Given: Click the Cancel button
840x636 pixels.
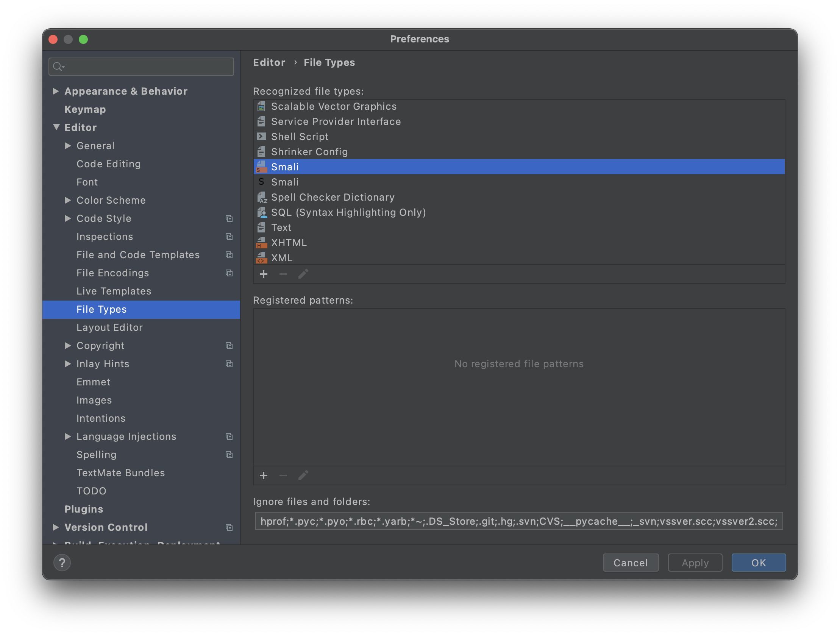Looking at the screenshot, I should click(631, 563).
